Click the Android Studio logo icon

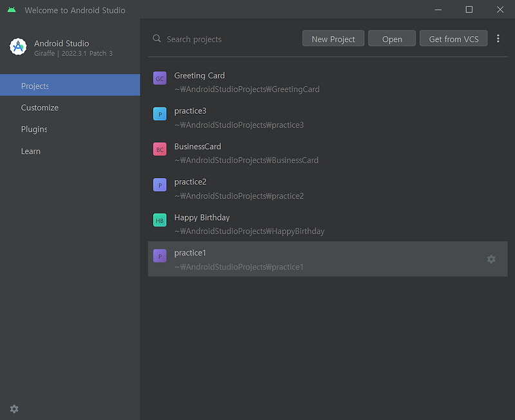click(x=18, y=47)
